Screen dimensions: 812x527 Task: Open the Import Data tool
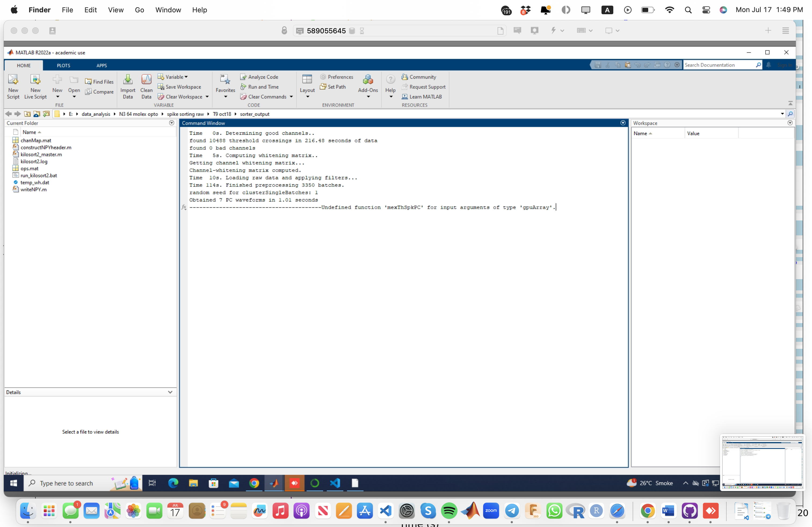(128, 86)
